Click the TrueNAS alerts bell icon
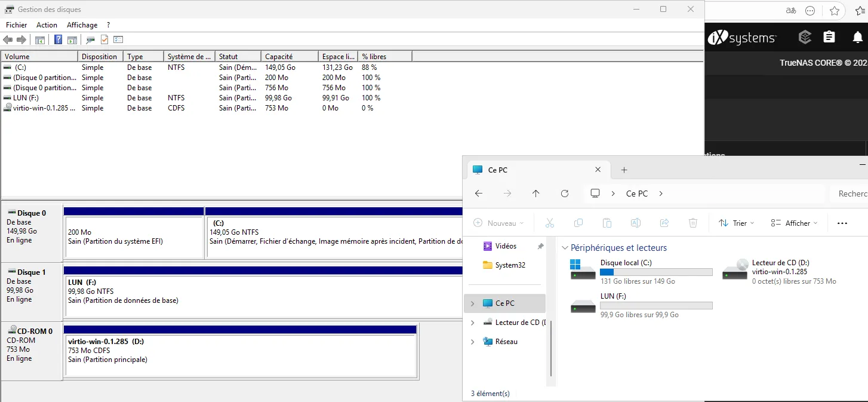 pos(857,38)
